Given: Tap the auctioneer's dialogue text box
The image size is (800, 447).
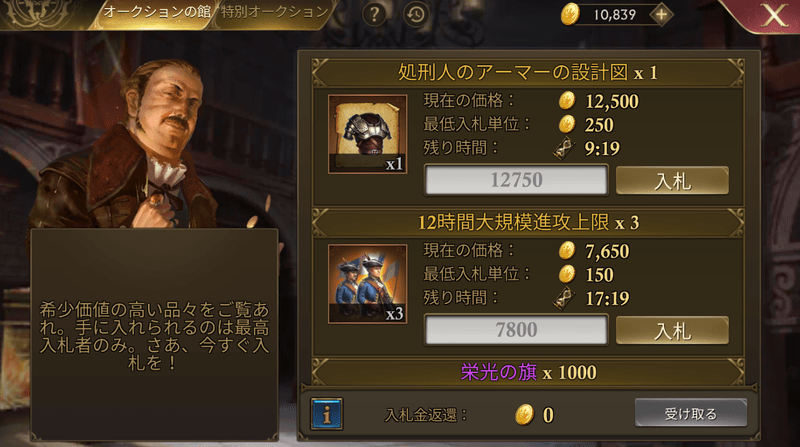Looking at the screenshot, I should click(x=154, y=335).
